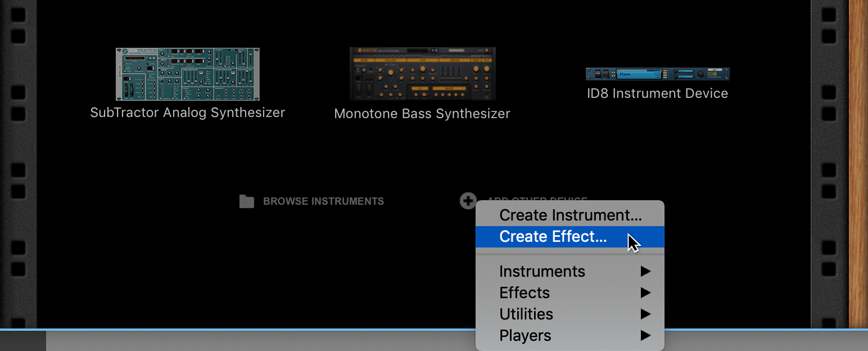Screen dimensions: 868x351
Task: Click the plus icon beside ADD OTHER DEVICE
Action: pos(467,201)
